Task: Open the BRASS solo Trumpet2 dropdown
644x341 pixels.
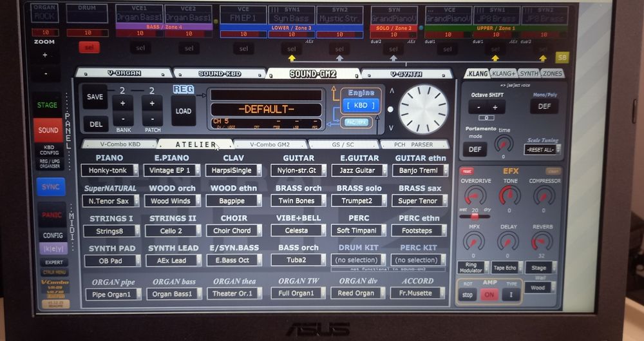Action: (x=359, y=200)
